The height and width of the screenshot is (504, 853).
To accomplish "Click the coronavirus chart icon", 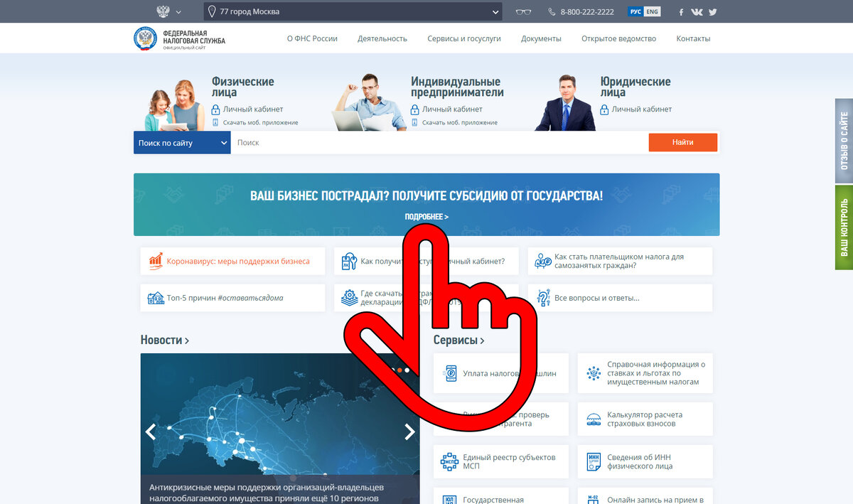I will pos(156,261).
